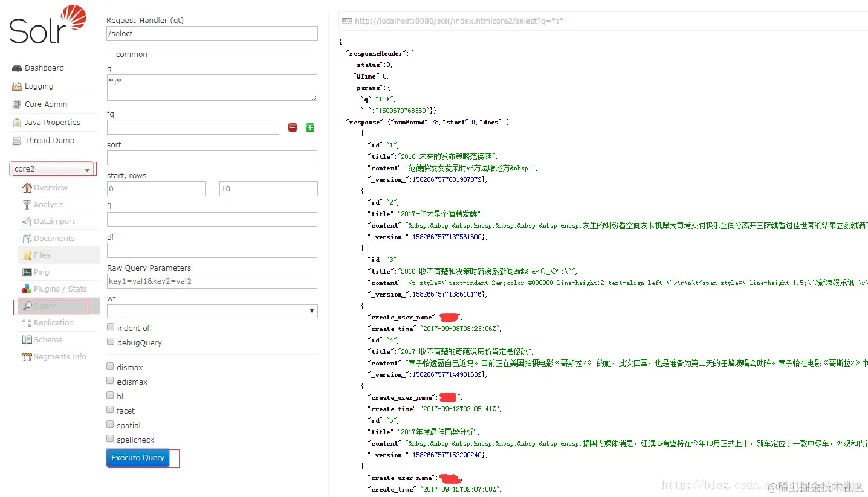Go to the Segments info submenu item
Screen dimensions: 868x497
[60, 357]
